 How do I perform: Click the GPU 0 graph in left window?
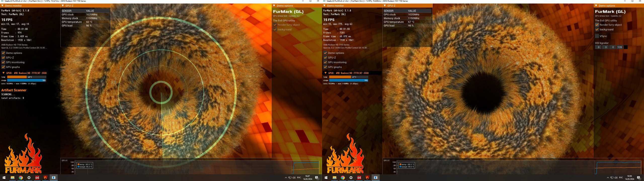click(197, 167)
